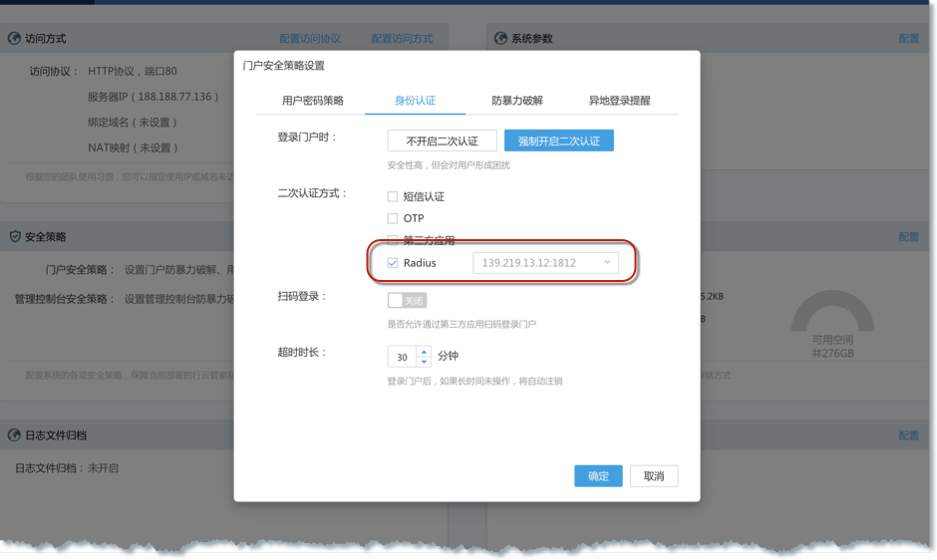Select 不开启二次认证 option button
This screenshot has width=937, height=560.
pyautogui.click(x=442, y=141)
